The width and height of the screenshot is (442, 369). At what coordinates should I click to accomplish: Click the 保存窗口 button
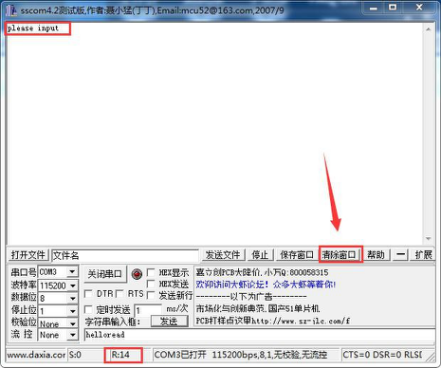coord(297,255)
